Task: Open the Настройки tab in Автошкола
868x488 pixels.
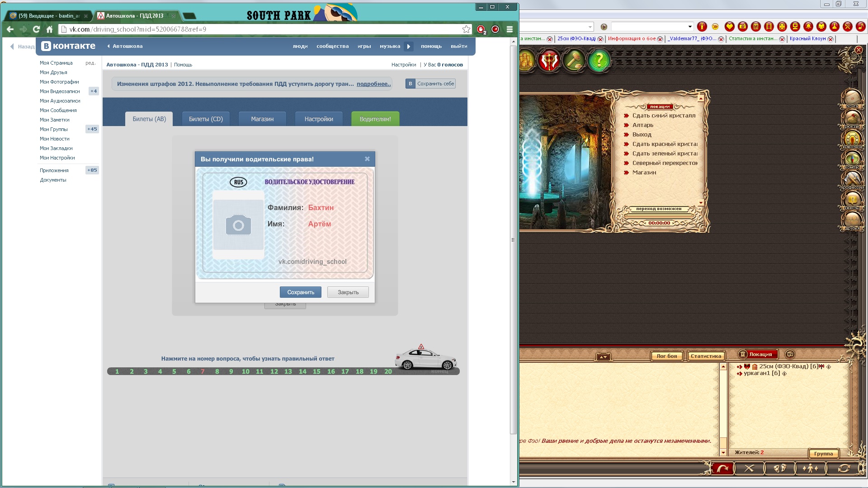Action: 319,119
